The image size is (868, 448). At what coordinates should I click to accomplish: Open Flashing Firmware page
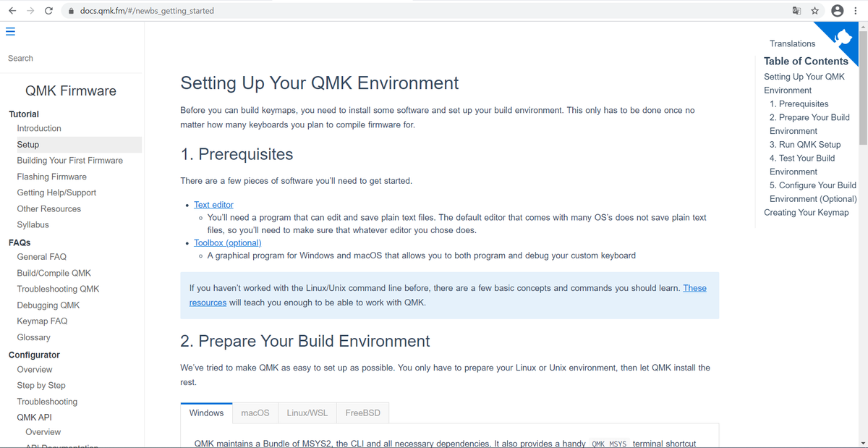[52, 177]
